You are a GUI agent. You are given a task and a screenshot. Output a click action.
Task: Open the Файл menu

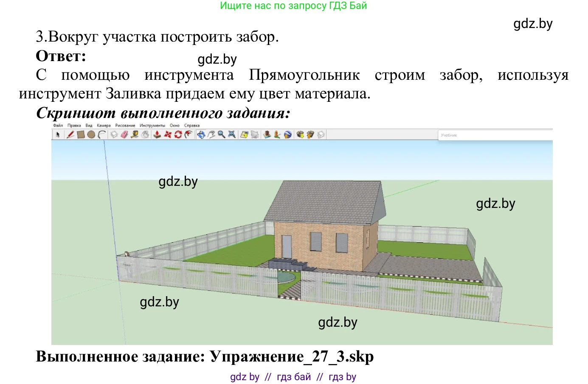58,126
